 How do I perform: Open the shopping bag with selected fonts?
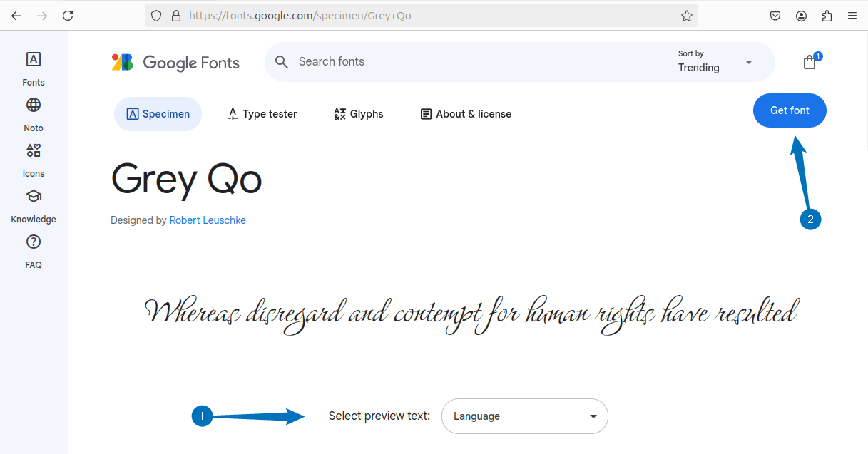(x=810, y=62)
